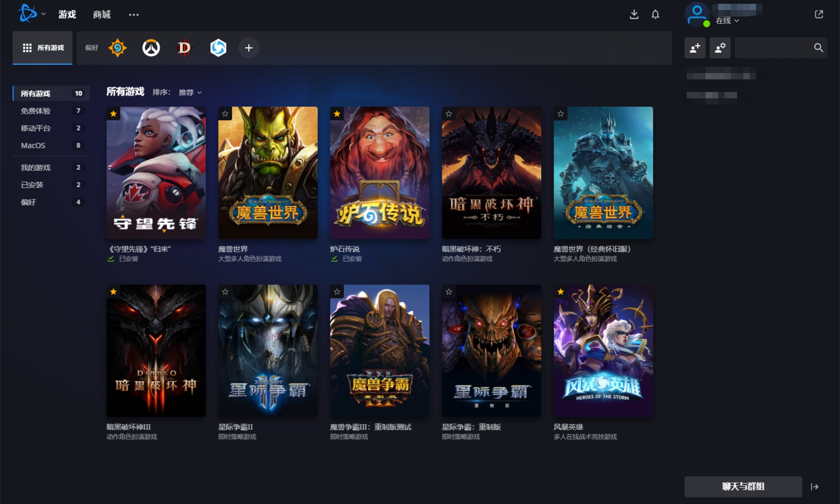
Task: Select 已安装 filter
Action: tap(51, 184)
